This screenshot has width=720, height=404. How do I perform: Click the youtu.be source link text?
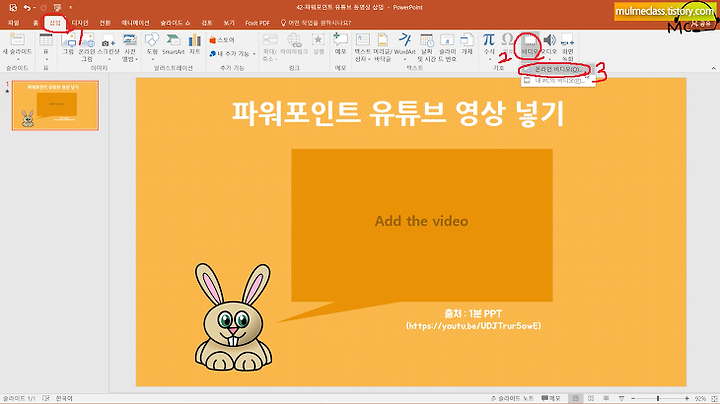pos(473,325)
